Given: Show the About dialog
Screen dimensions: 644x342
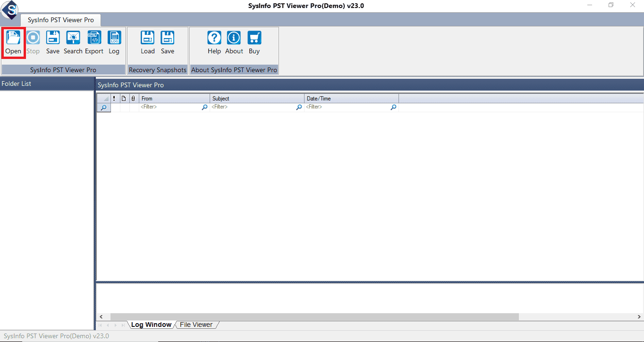Looking at the screenshot, I should coord(234,42).
